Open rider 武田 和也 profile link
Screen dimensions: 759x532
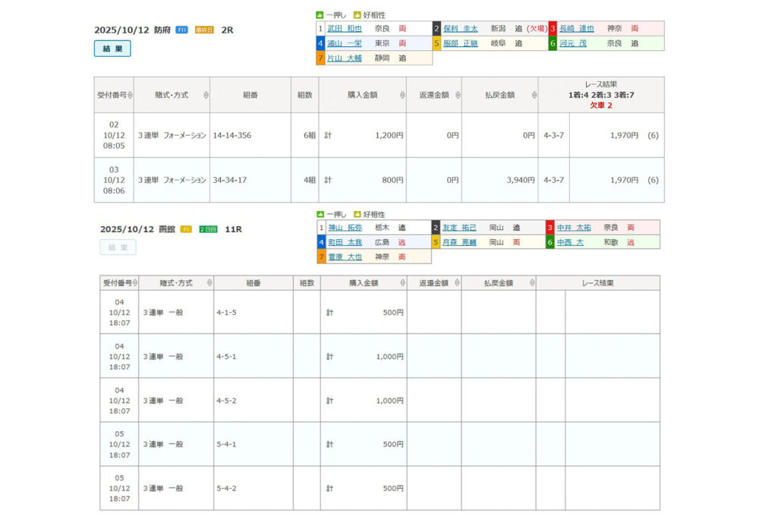pos(345,29)
